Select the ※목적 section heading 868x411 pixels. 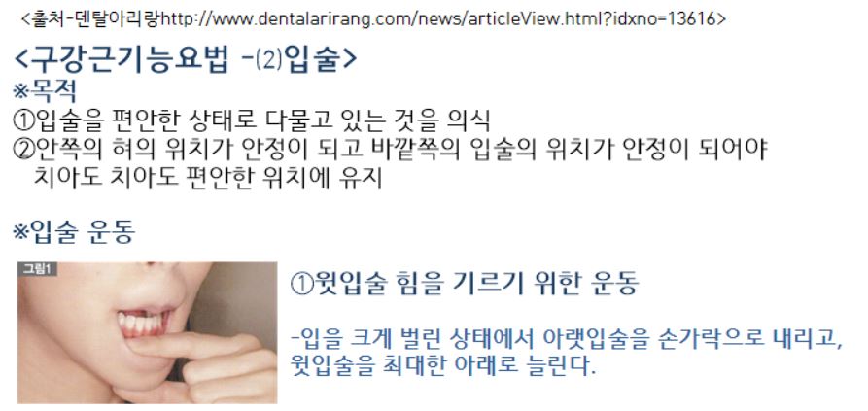pyautogui.click(x=45, y=91)
